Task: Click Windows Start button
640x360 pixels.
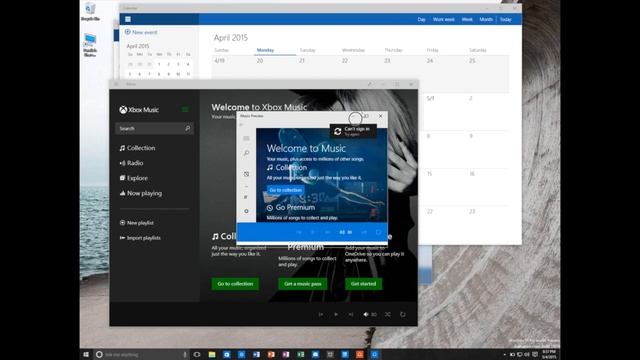Action: point(86,354)
